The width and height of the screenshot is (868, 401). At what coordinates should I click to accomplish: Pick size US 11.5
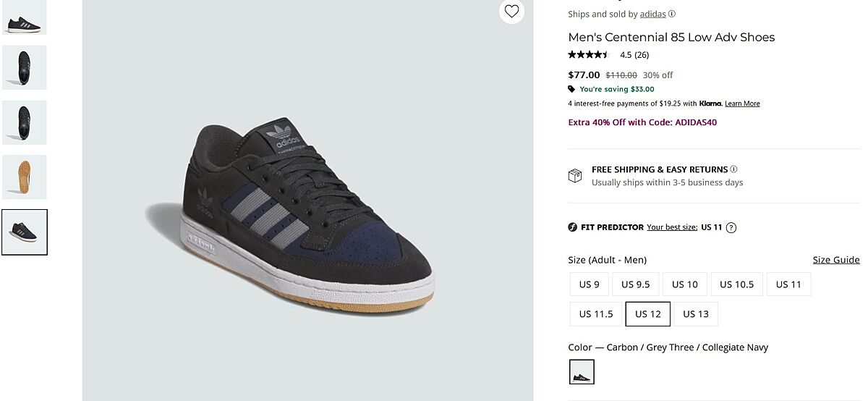click(x=595, y=314)
